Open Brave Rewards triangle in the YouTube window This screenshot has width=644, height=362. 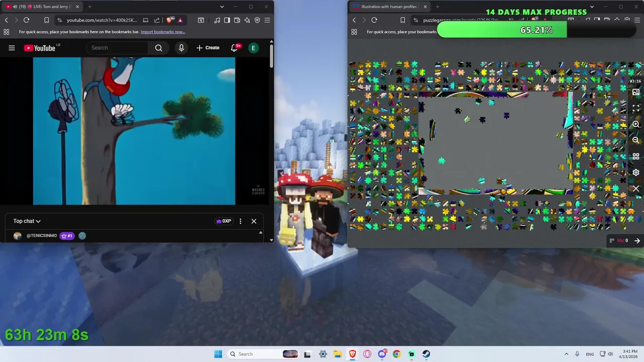(x=180, y=20)
